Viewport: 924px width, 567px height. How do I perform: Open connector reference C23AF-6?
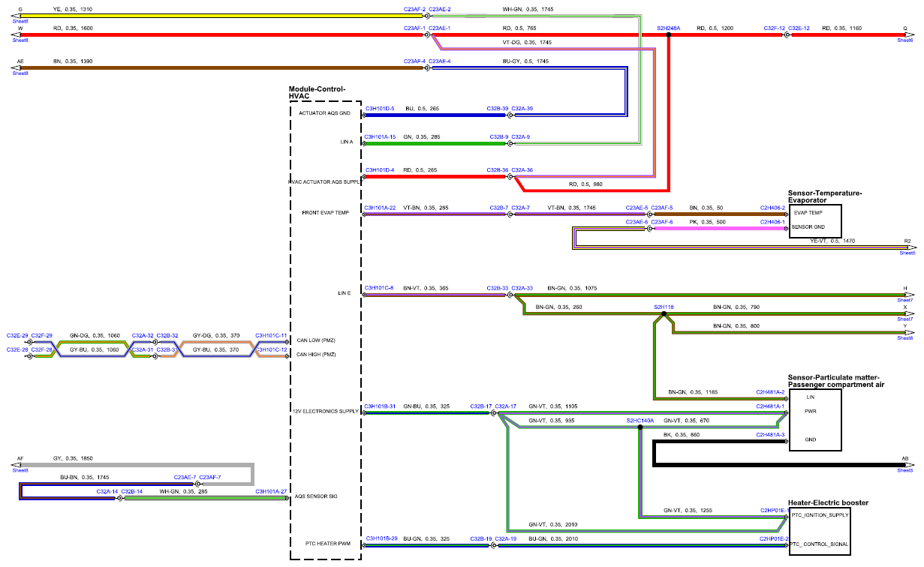pos(662,221)
